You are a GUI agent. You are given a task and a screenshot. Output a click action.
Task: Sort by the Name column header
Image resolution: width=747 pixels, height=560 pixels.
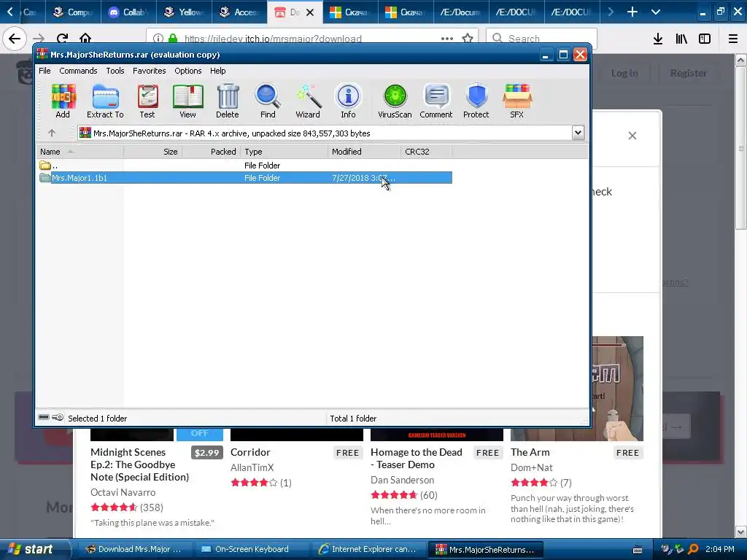pyautogui.click(x=80, y=152)
